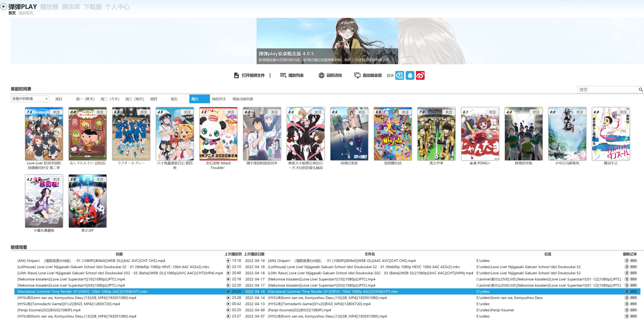The height and width of the screenshot is (323, 644).
Task: Resume Superstar!! [10] at 22:18 play icon
Action: pyautogui.click(x=228, y=279)
